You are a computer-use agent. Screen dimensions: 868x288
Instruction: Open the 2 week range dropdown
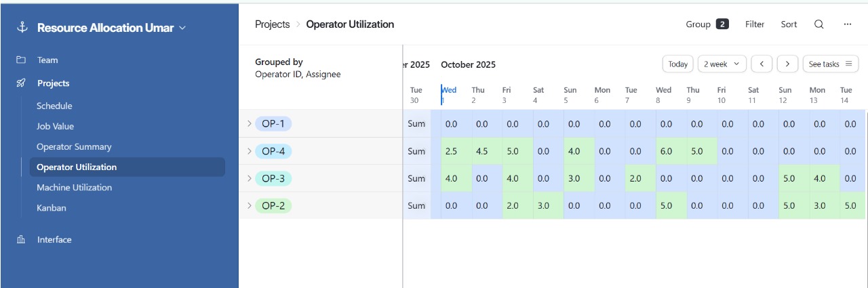click(722, 64)
